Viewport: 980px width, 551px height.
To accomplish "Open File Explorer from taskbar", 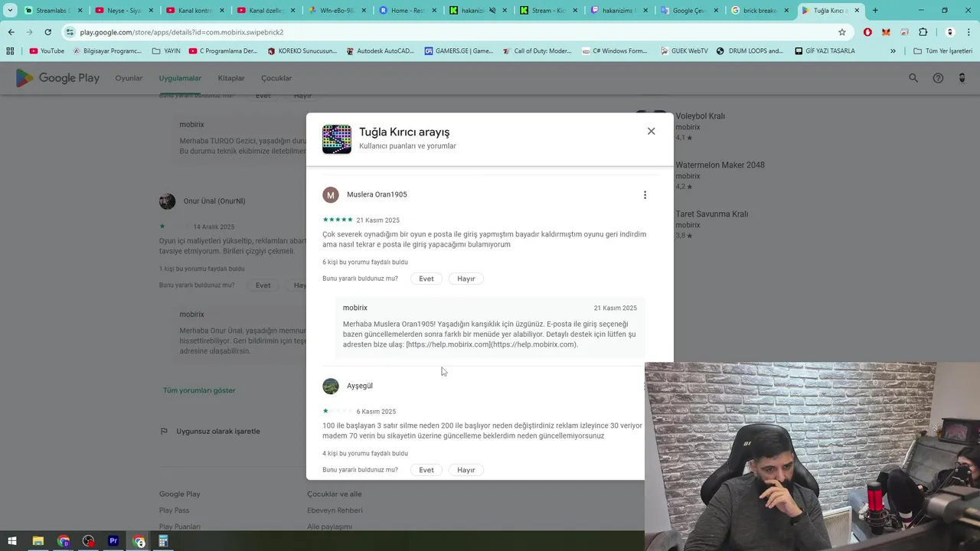I will (x=38, y=541).
